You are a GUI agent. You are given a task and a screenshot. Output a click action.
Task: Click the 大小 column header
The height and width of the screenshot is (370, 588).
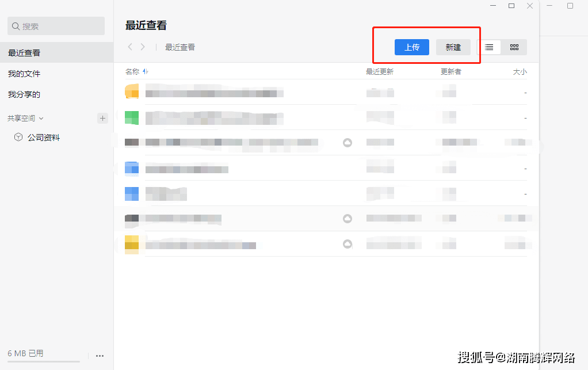[x=520, y=72]
